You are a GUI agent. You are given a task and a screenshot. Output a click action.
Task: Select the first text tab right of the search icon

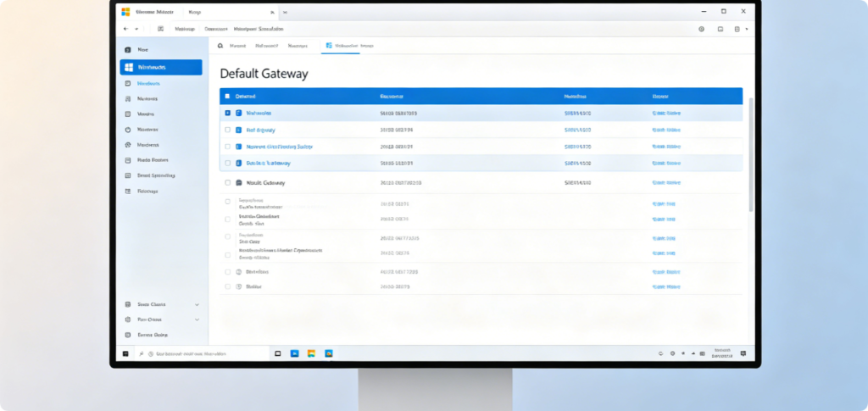tap(238, 46)
